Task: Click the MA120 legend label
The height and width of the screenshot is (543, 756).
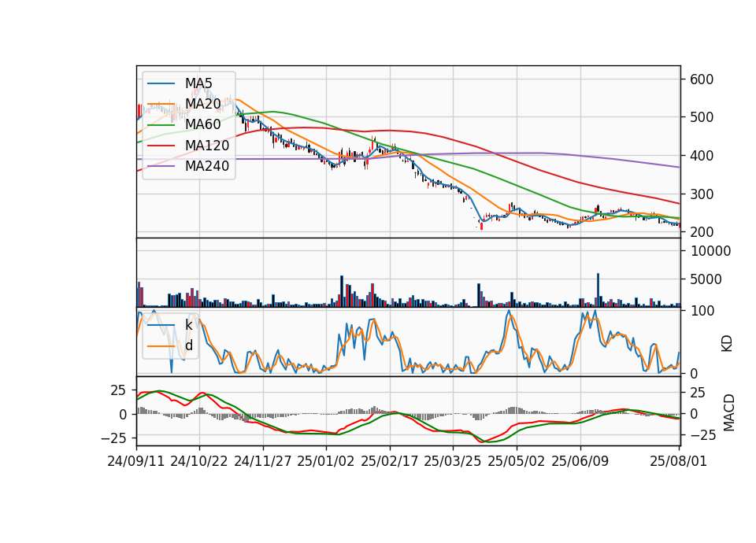Action: coord(207,145)
